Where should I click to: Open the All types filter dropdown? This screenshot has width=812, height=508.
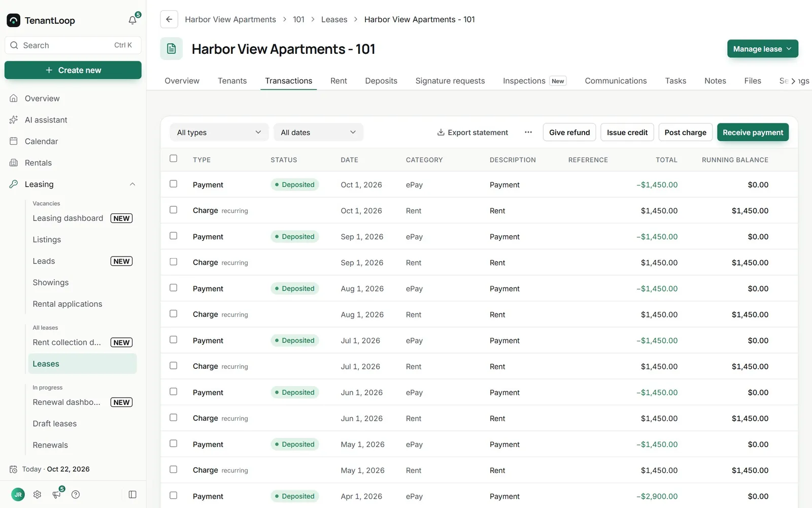click(219, 132)
